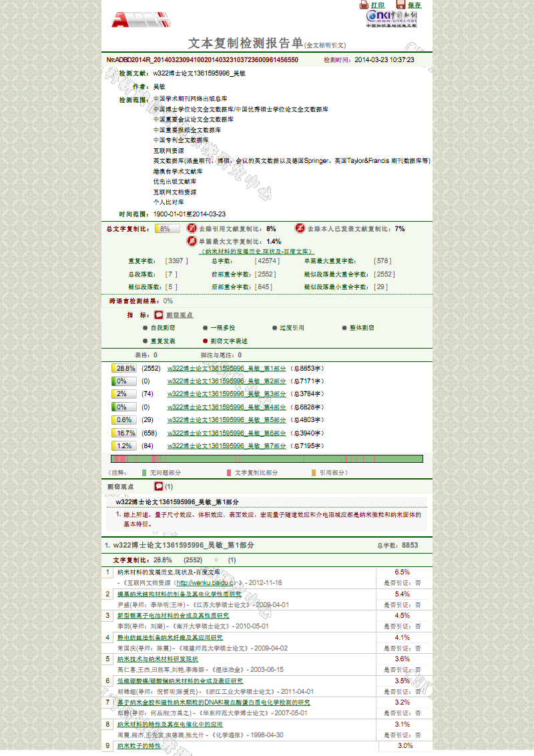Open 纳米材料的发展历史,现状及-百度文库 link under statistics
Image resolution: width=534 pixels, height=756 pixels.
coord(257,251)
